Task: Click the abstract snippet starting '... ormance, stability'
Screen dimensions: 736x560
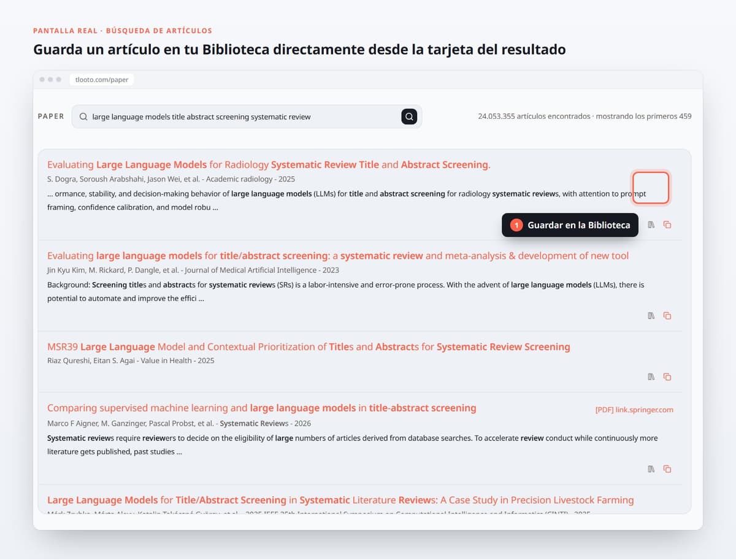Action: (347, 201)
